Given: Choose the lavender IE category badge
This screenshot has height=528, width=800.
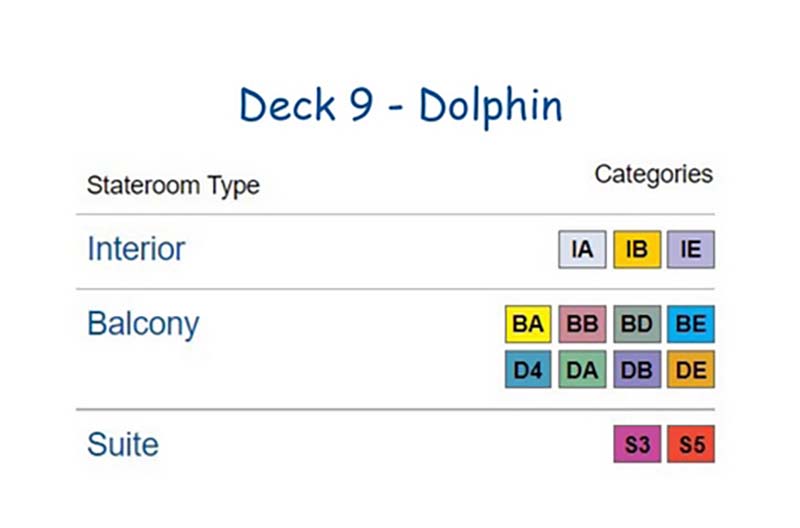Looking at the screenshot, I should pos(691,249).
